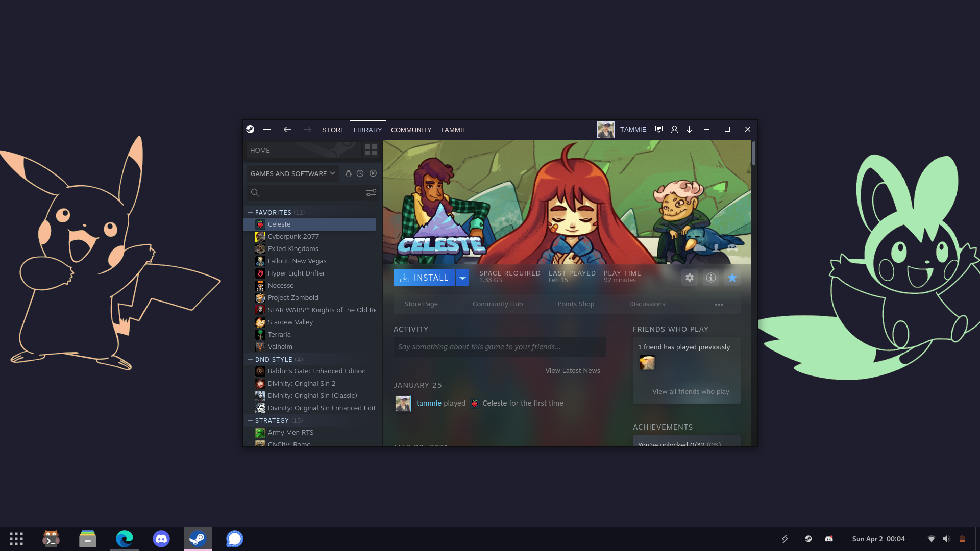
Task: Open friends and chat message icon
Action: [659, 129]
